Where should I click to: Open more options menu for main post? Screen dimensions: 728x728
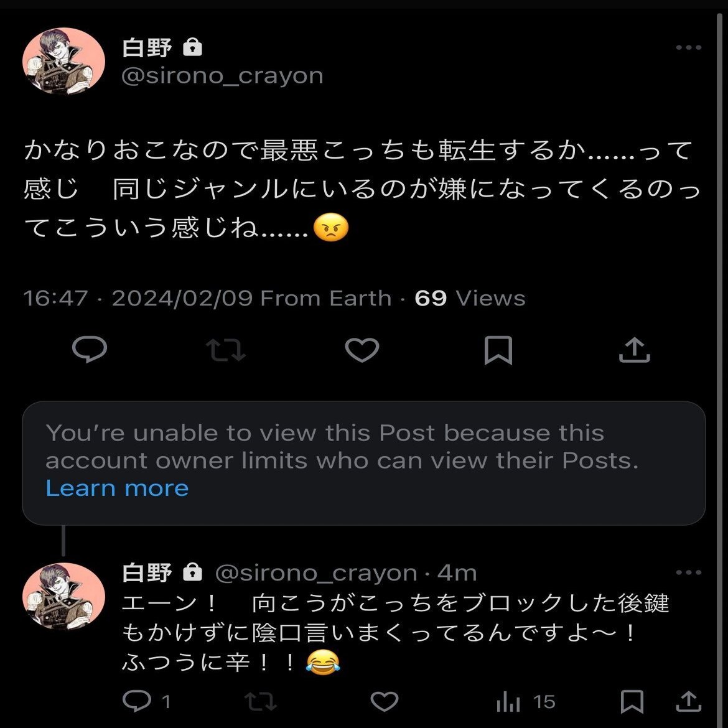tap(688, 48)
